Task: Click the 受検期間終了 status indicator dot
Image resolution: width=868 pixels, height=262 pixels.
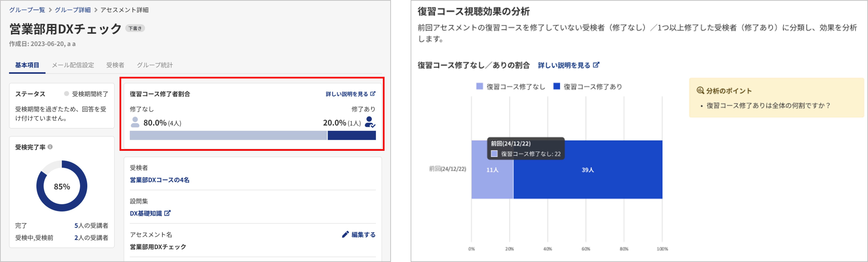Action: (x=66, y=94)
